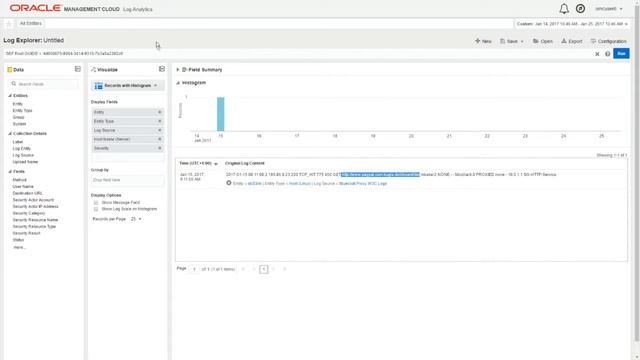Enable Show Message Field checkbox

tap(96, 202)
